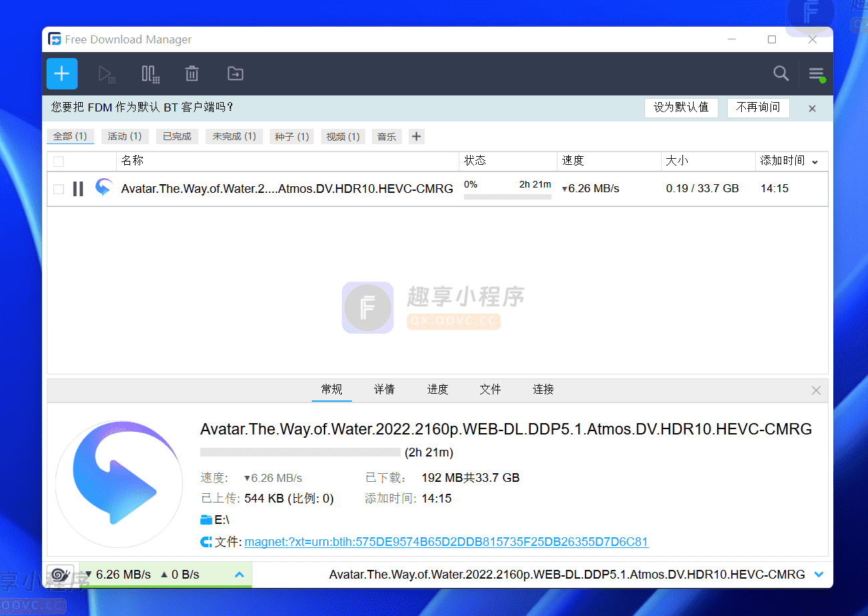This screenshot has height=616, width=868.
Task: Filter by 种子 (1) tag
Action: pyautogui.click(x=292, y=136)
